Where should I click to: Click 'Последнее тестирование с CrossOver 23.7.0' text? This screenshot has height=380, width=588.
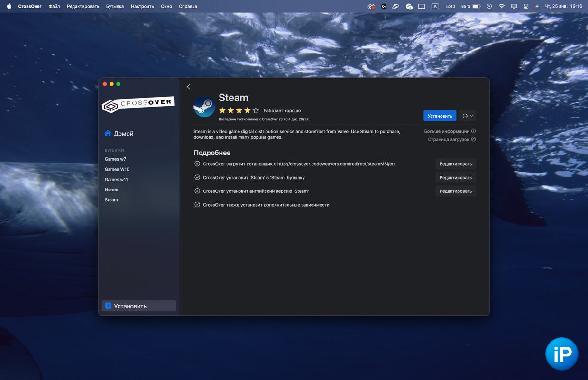(265, 119)
